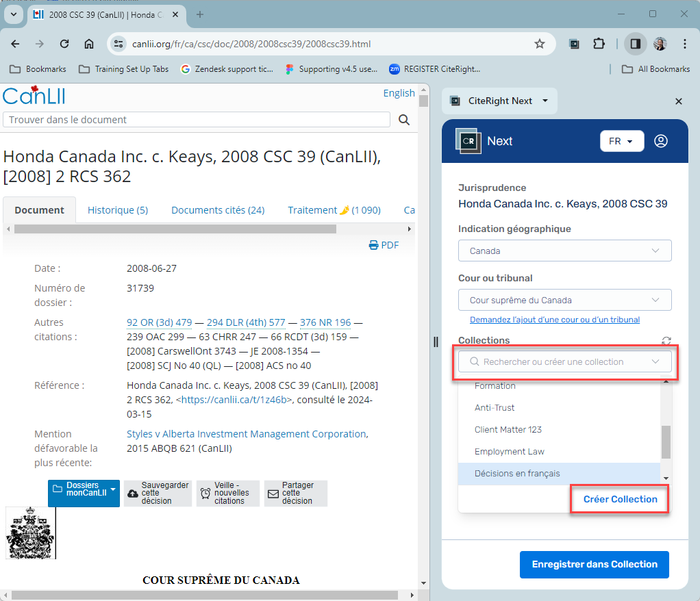The width and height of the screenshot is (700, 601).
Task: Select the Décisions en français collection
Action: tap(559, 474)
